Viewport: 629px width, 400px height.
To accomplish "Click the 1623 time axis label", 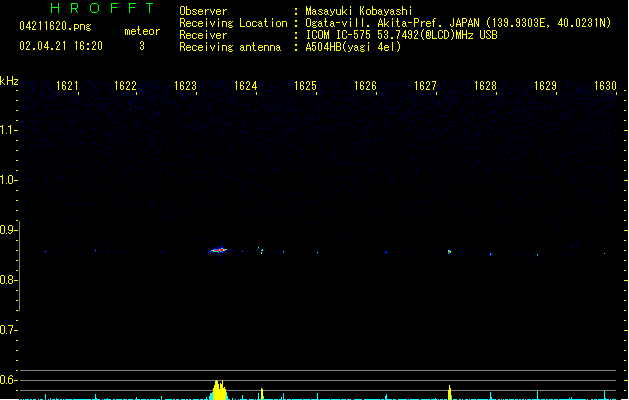I will (x=185, y=86).
